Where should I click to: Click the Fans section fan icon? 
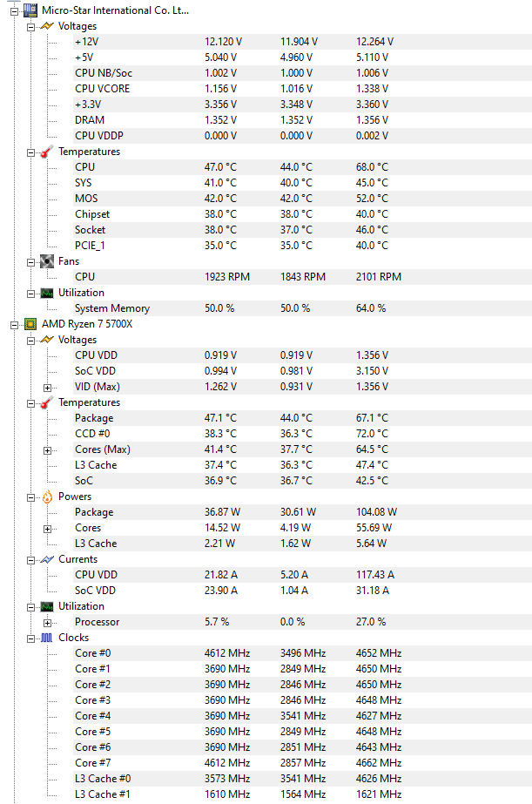[x=47, y=261]
